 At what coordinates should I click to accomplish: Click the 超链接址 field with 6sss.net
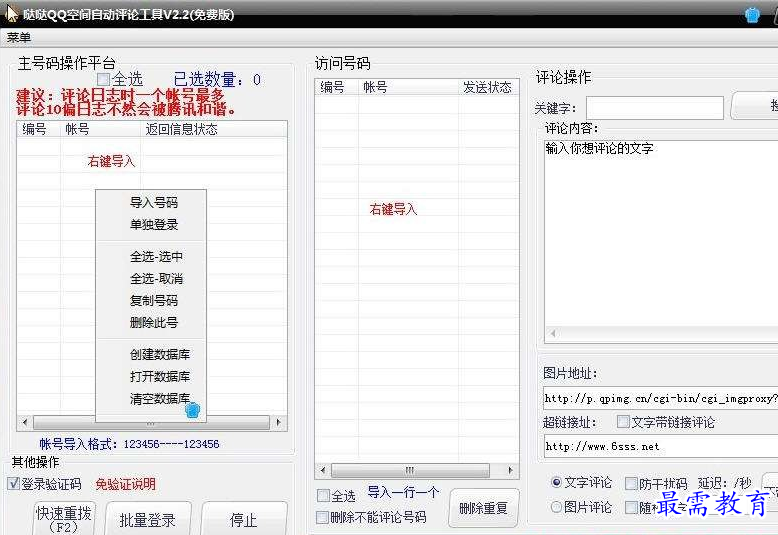(x=661, y=446)
